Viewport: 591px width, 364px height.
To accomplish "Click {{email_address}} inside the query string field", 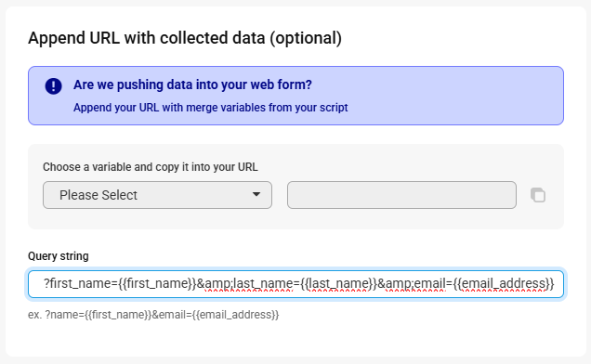I will (x=504, y=283).
